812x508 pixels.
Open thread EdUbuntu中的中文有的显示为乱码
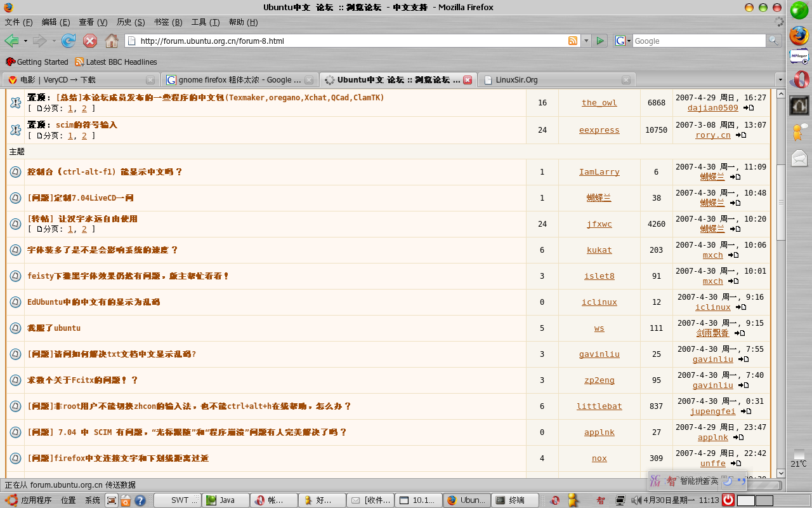[94, 302]
